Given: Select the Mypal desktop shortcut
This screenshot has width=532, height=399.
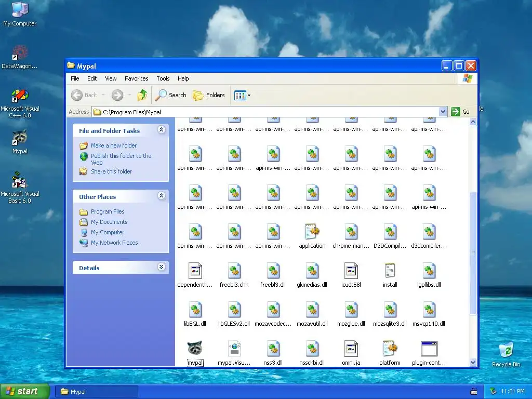Looking at the screenshot, I should click(x=20, y=142).
